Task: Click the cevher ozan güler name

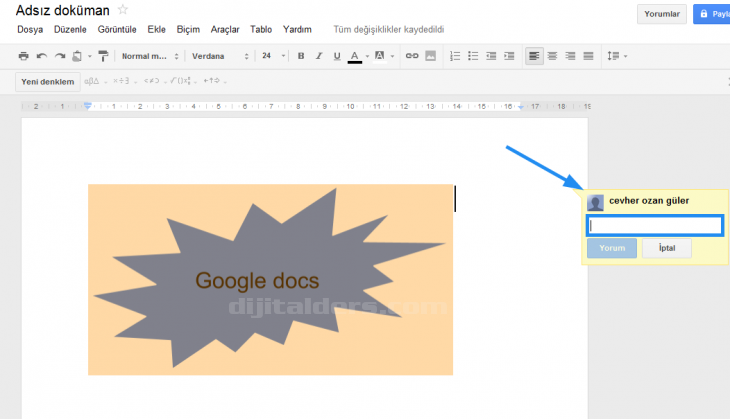Action: pos(649,201)
